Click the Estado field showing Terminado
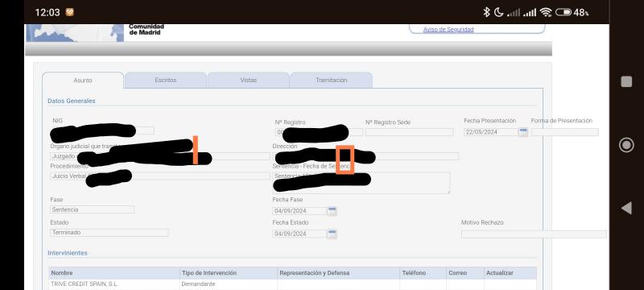 (109, 233)
